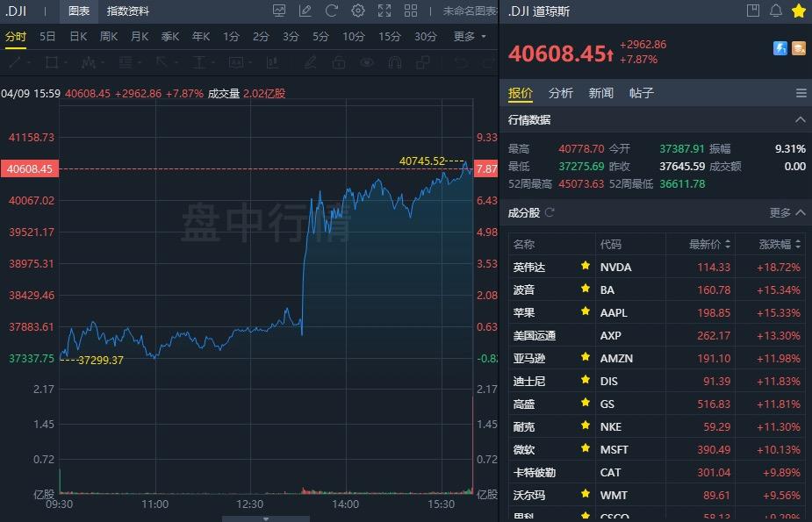Click the orange coin stack icon
812x522 pixels.
pos(799,48)
